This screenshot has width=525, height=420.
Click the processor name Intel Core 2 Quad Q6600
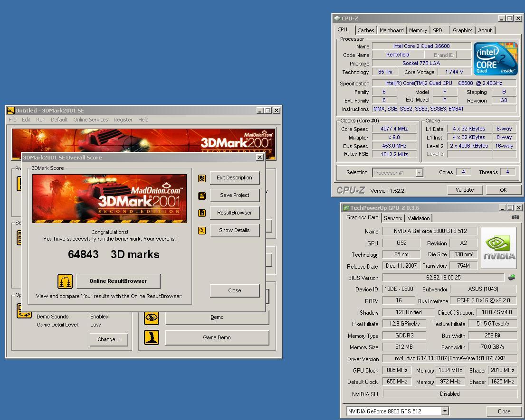coord(421,46)
